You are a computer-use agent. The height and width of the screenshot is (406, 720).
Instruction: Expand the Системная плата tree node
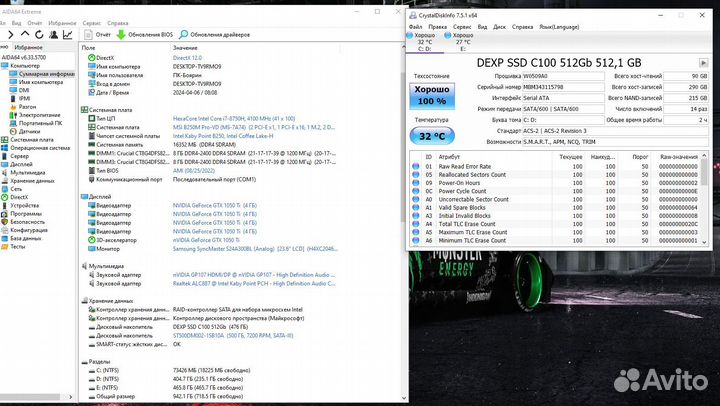point(32,140)
